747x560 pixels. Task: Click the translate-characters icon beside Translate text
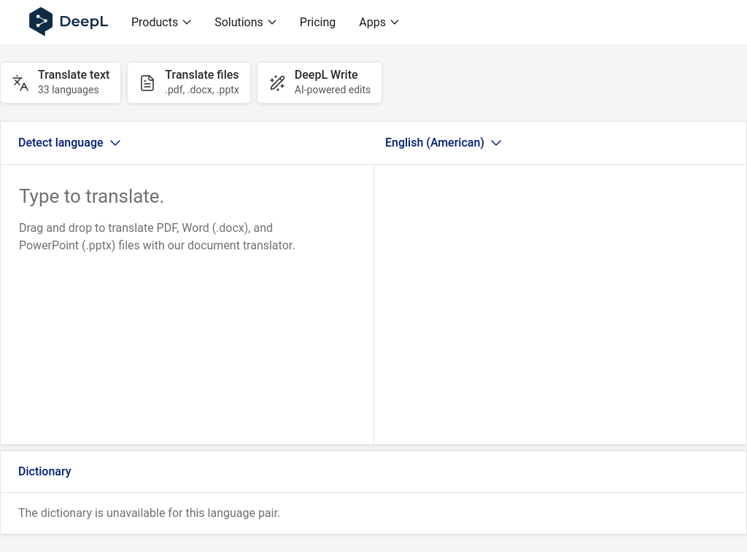[20, 83]
